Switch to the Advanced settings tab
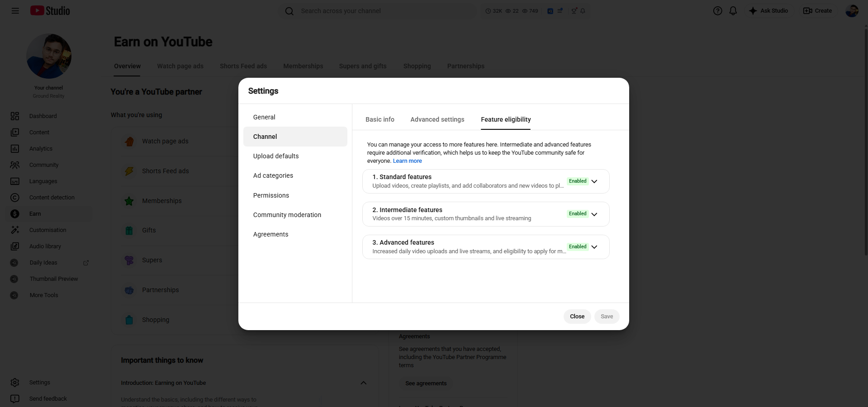Image resolution: width=868 pixels, height=407 pixels. pyautogui.click(x=437, y=119)
